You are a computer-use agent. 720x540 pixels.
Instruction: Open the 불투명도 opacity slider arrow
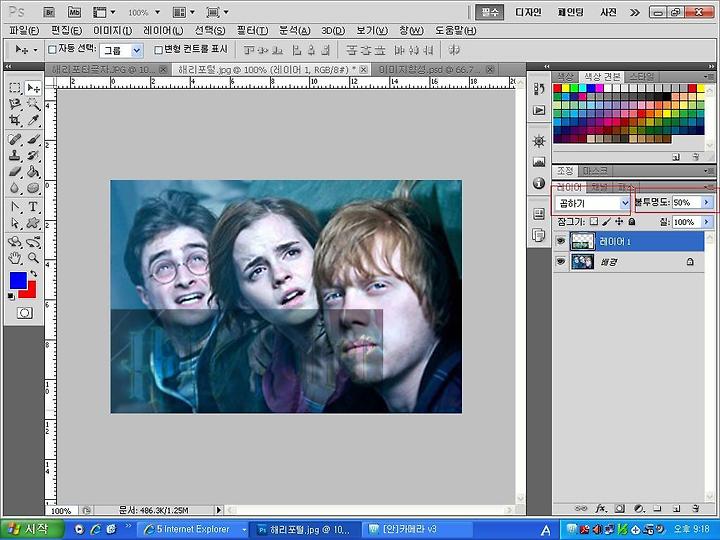707,202
